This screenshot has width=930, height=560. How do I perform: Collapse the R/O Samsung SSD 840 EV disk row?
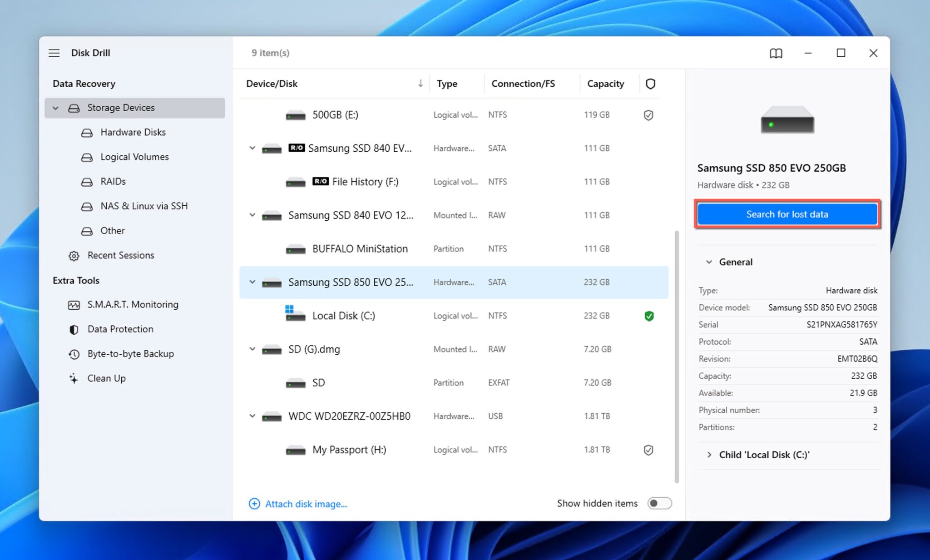pyautogui.click(x=252, y=148)
